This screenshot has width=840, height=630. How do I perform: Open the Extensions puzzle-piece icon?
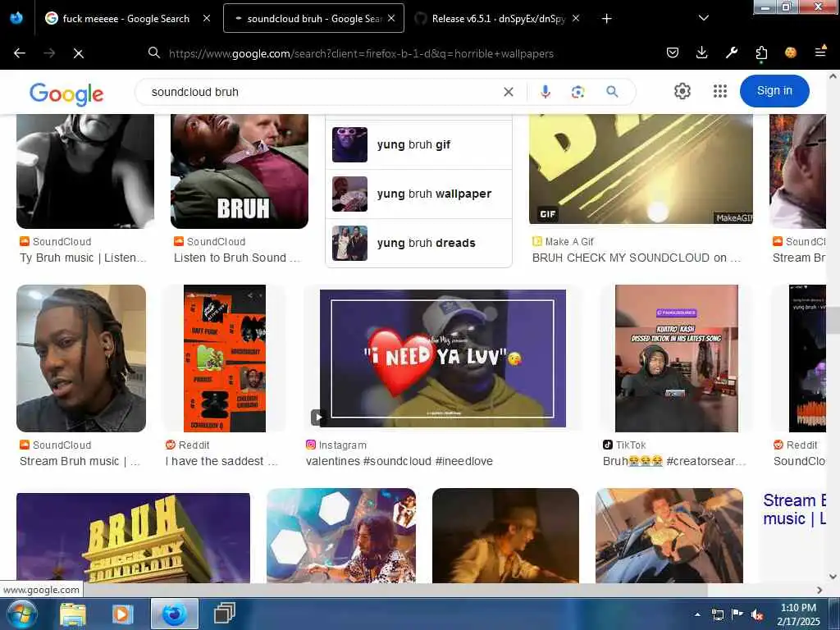click(761, 52)
